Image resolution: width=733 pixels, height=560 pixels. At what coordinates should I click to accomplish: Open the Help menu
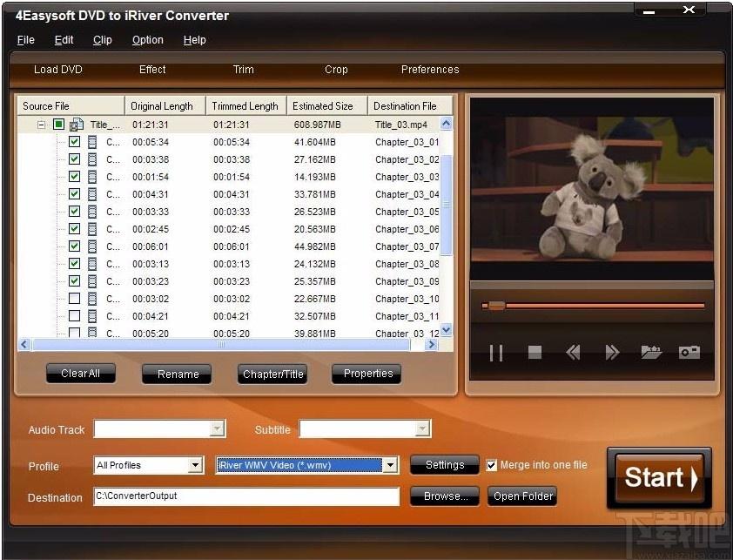194,40
